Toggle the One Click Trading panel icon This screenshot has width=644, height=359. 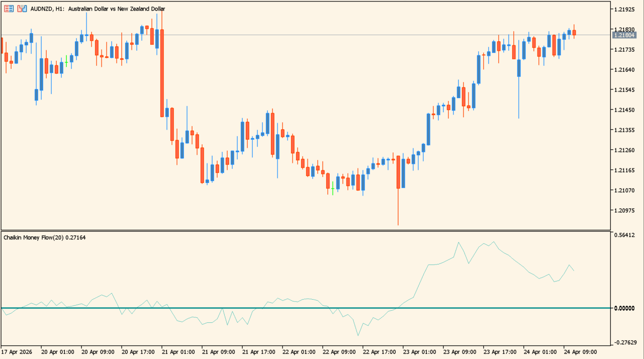[x=22, y=9]
